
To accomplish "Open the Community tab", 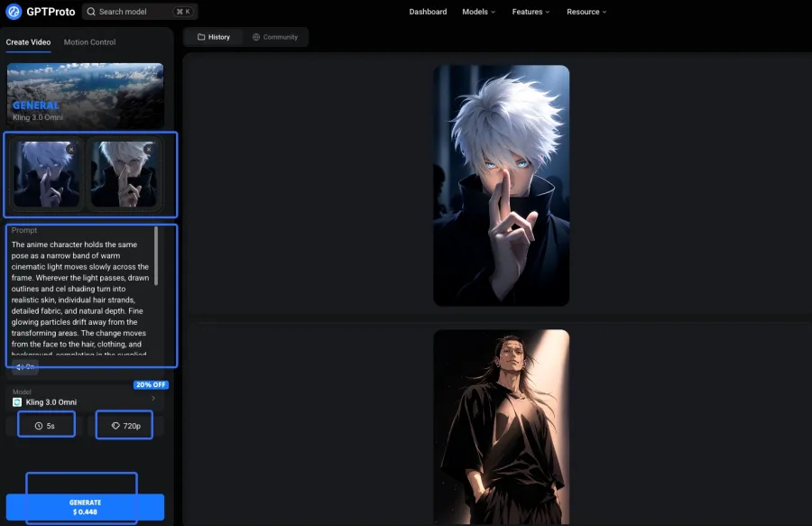I will tap(275, 37).
